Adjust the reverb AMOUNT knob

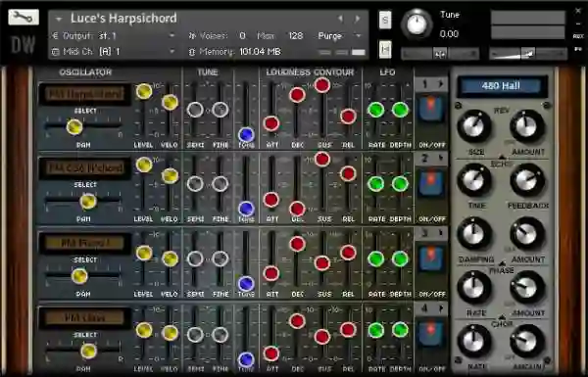(527, 126)
